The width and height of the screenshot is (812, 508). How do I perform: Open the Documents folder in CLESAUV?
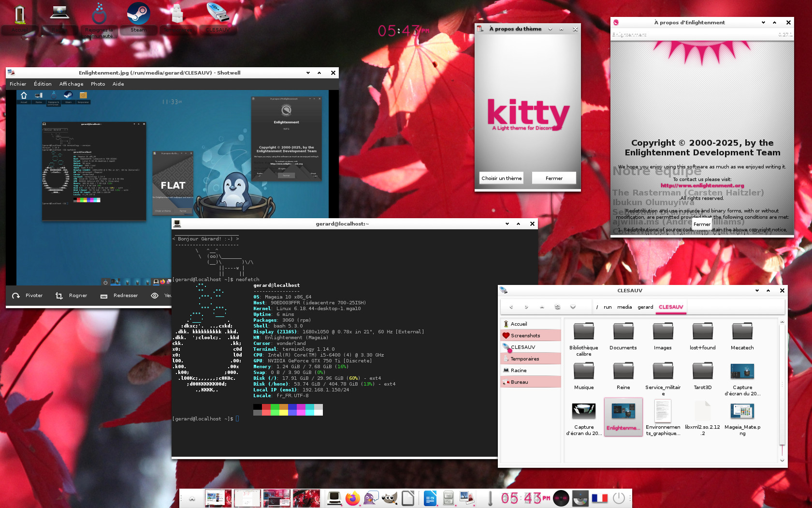click(623, 336)
